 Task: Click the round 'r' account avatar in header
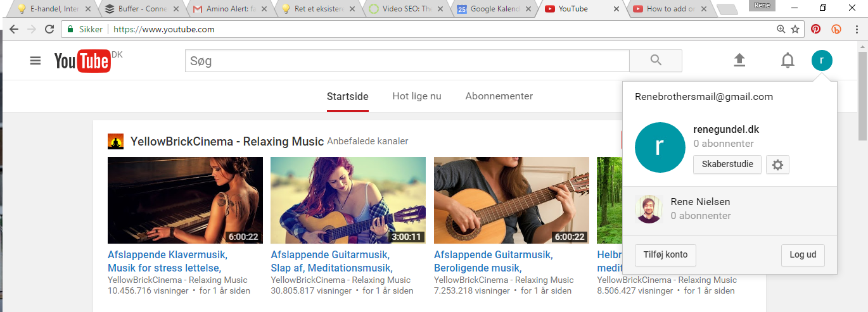[822, 61]
